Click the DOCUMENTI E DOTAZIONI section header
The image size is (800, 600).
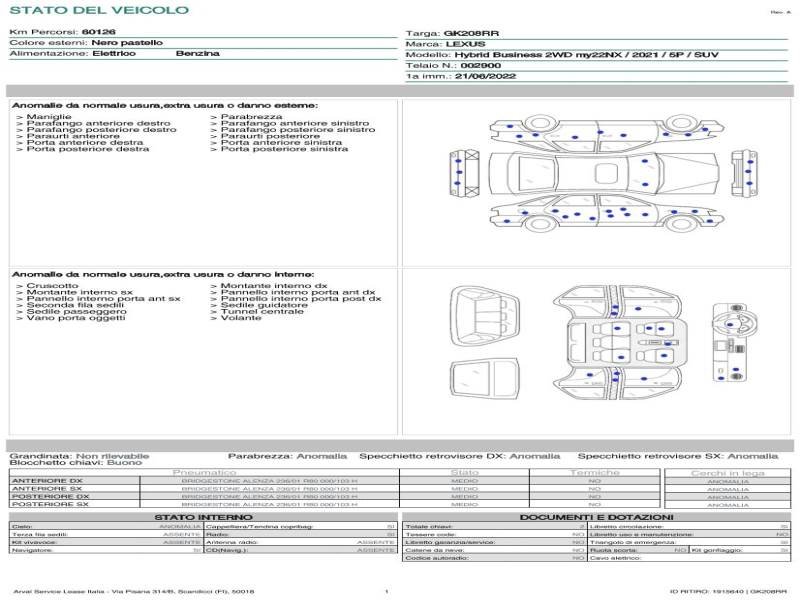tap(595, 516)
